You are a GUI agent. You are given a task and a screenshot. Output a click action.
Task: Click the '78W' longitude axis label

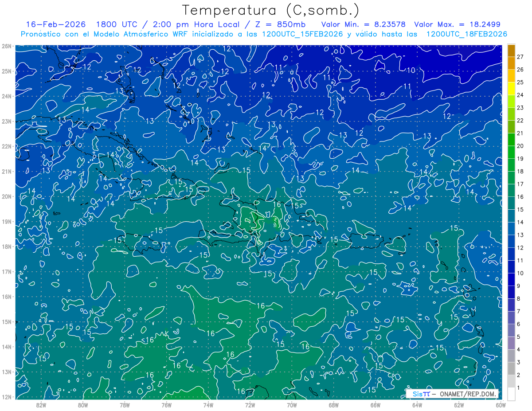125,405
